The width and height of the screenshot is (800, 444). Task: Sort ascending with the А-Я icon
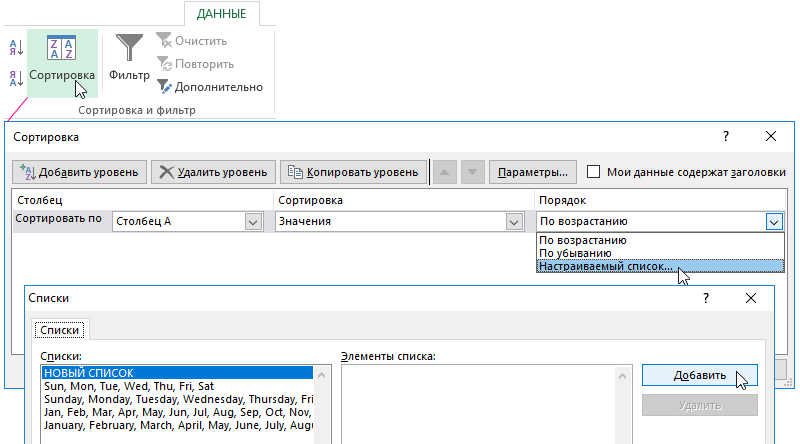16,48
